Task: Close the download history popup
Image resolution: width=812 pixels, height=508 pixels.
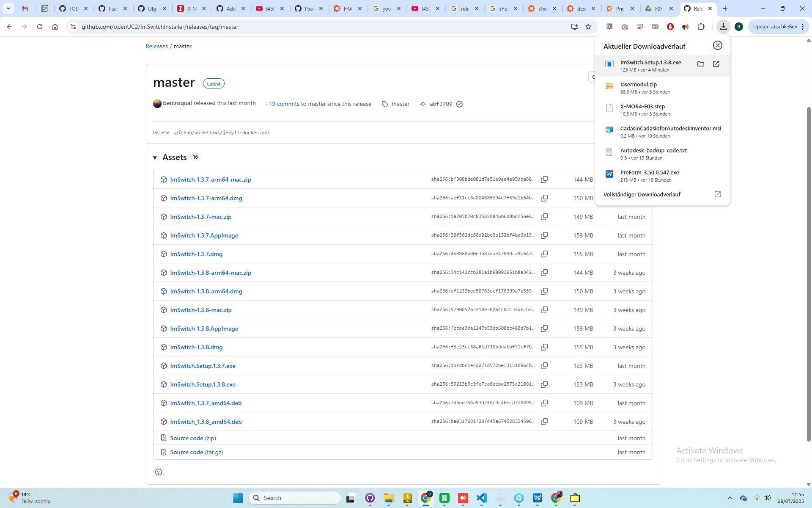Action: tap(718, 45)
